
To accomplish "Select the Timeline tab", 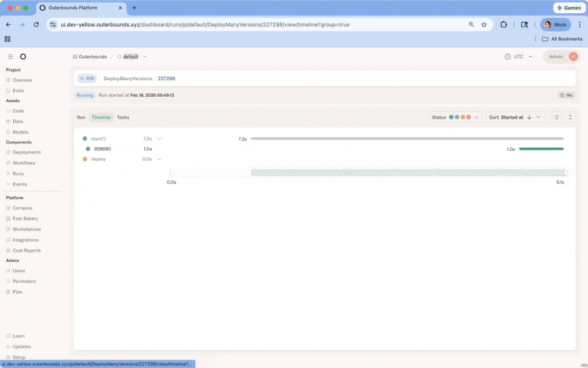I will 101,117.
